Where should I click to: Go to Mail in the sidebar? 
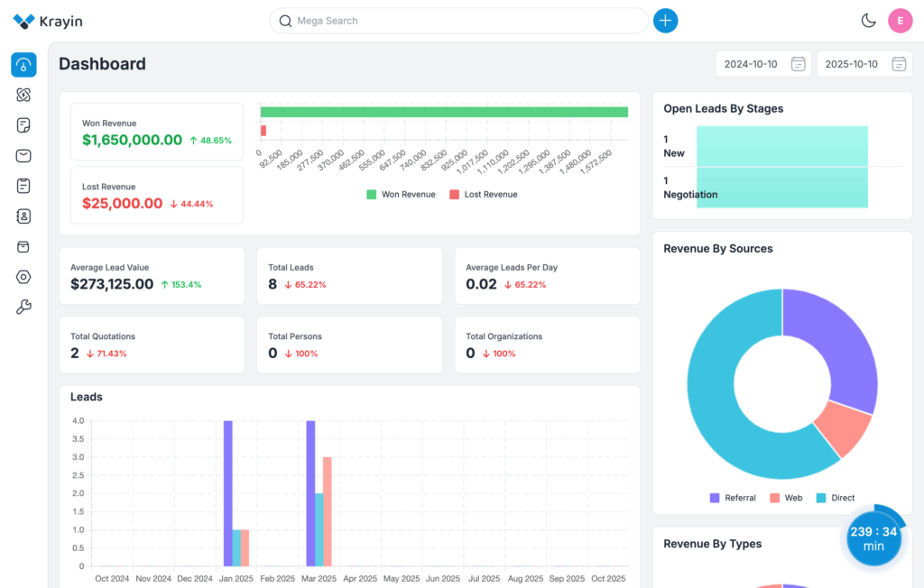tap(24, 156)
